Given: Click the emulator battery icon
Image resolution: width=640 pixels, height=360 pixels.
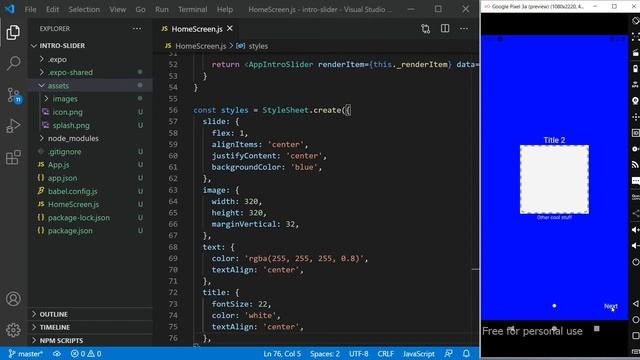Looking at the screenshot, I should point(635,69).
